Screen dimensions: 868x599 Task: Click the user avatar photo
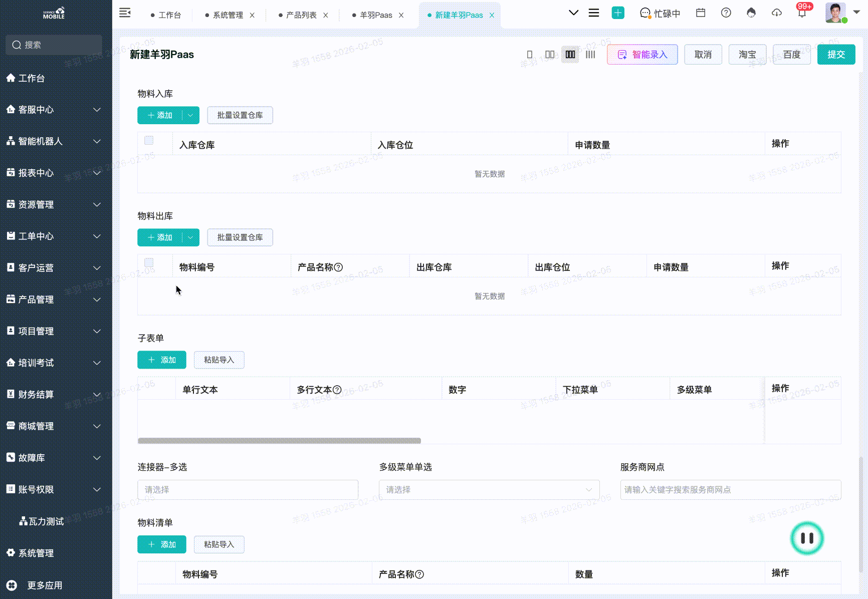point(835,13)
